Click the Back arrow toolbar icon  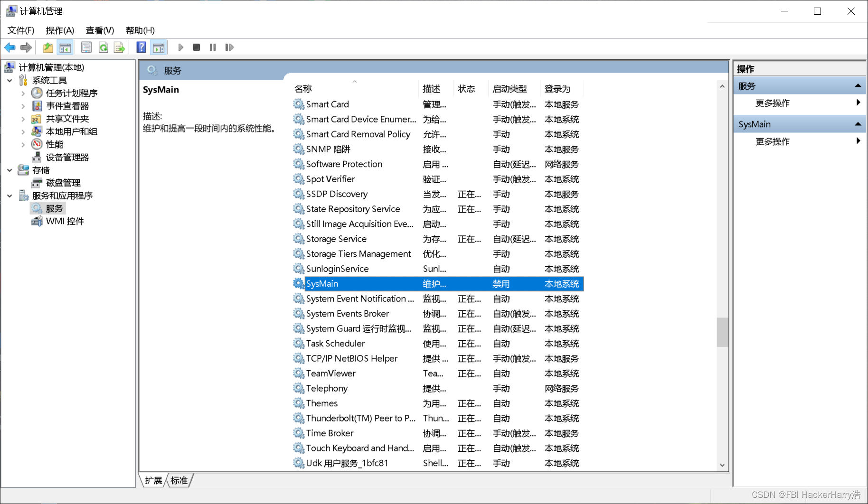pyautogui.click(x=9, y=47)
